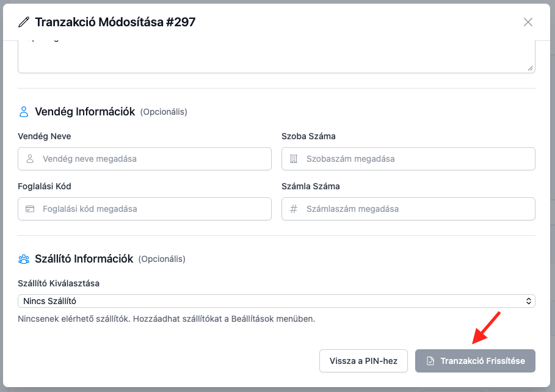Click the building icon in Szoba Száma field

[294, 159]
